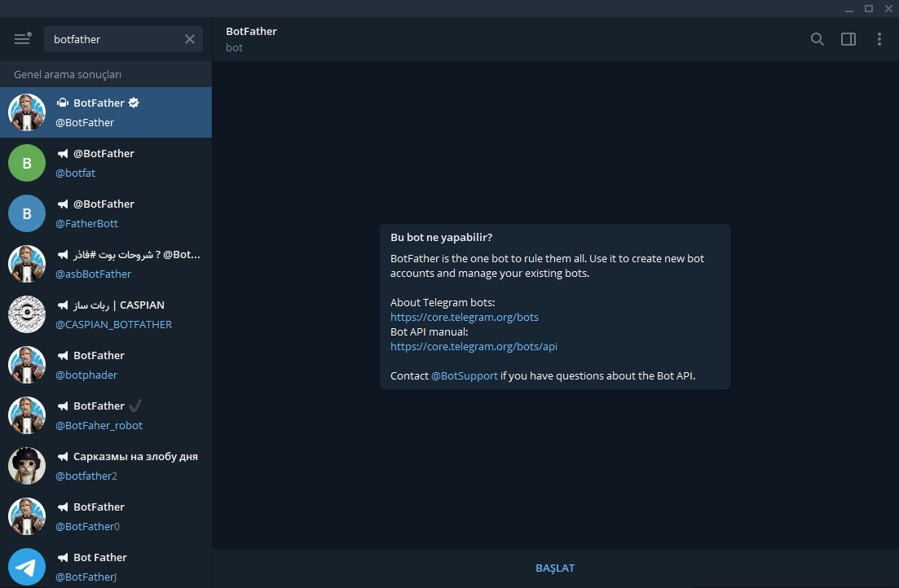Search inside the BotFather chat
This screenshot has height=588, width=899.
click(817, 39)
